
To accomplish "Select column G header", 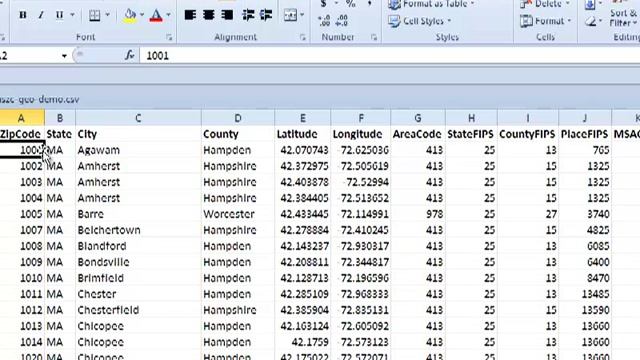I will tap(418, 118).
